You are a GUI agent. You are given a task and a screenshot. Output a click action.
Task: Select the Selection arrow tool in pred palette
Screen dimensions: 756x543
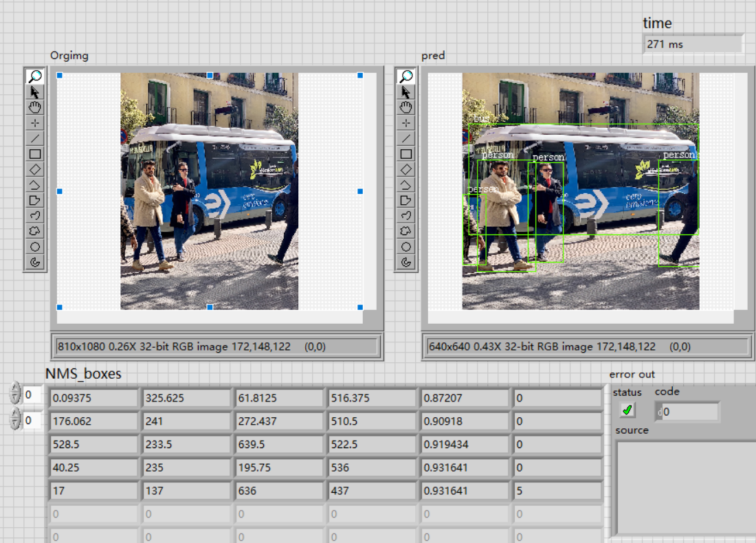pos(406,91)
